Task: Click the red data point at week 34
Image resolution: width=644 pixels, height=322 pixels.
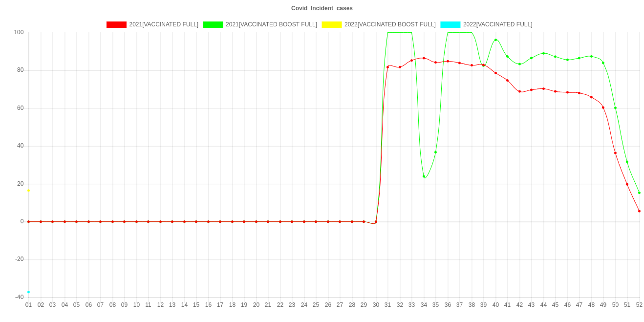Action: coord(424,58)
